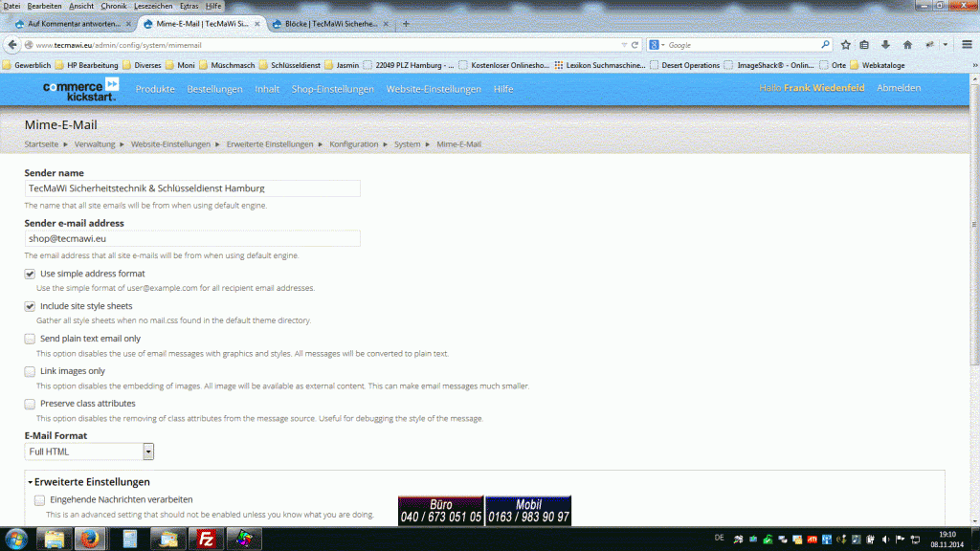This screenshot has width=980, height=551.
Task: Tick the Preserve class attributes checkbox
Action: (30, 404)
